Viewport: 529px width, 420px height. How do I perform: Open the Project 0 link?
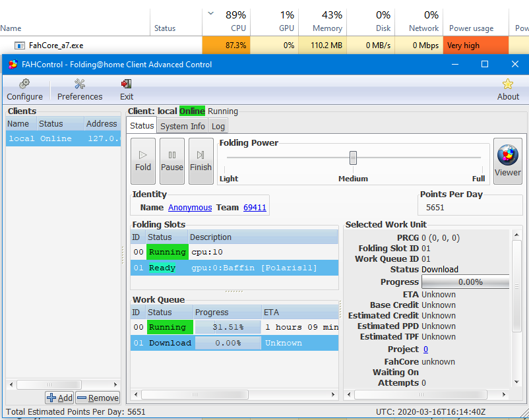pos(425,349)
